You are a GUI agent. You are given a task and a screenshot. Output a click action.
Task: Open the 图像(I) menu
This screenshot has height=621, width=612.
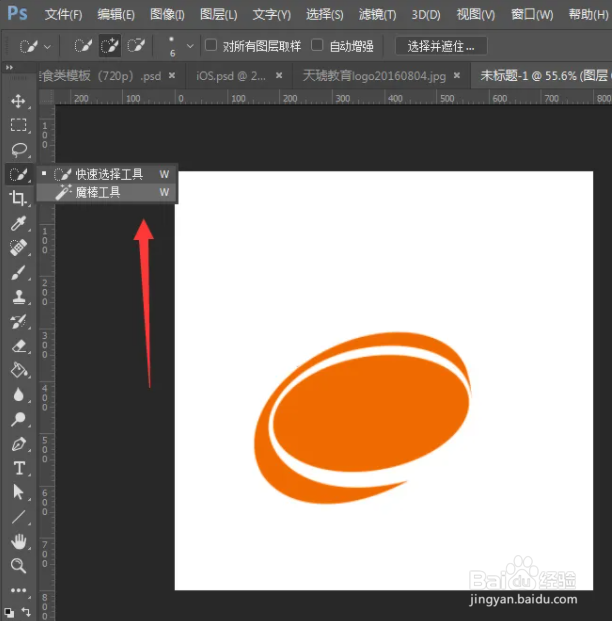167,15
